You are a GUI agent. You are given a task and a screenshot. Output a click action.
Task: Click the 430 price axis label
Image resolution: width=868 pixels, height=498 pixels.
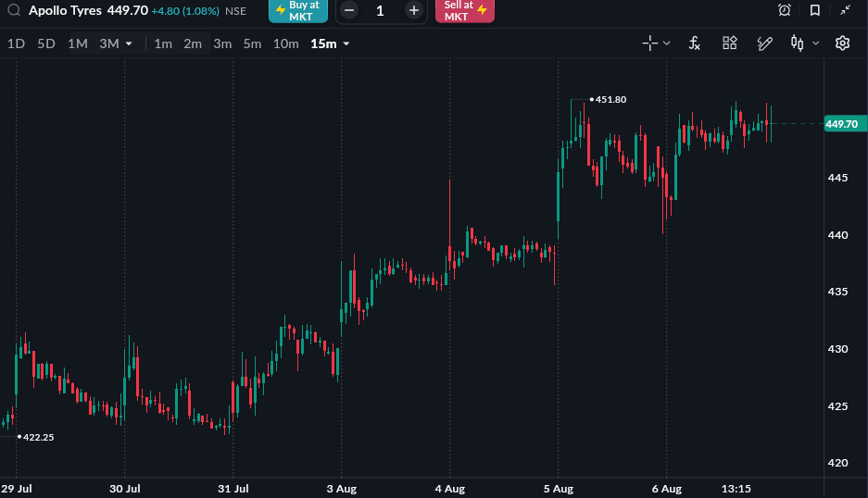[x=837, y=349]
